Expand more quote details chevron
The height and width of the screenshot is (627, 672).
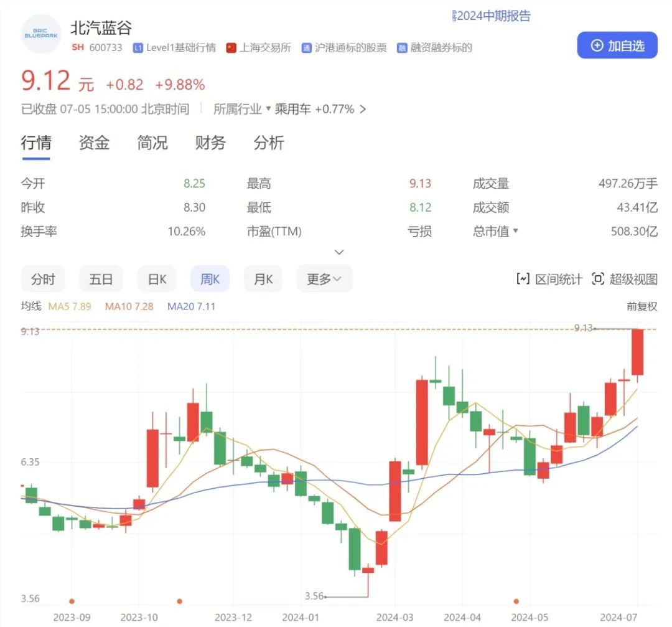[339, 252]
